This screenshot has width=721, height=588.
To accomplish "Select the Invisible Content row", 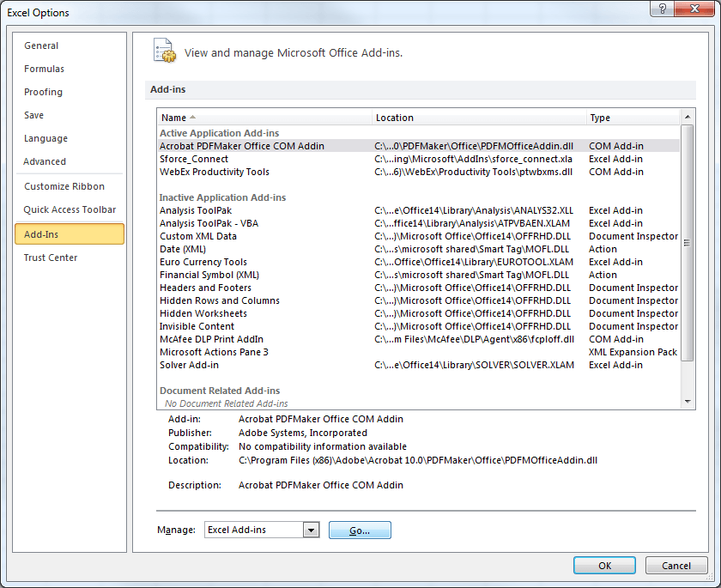I will tap(419, 326).
